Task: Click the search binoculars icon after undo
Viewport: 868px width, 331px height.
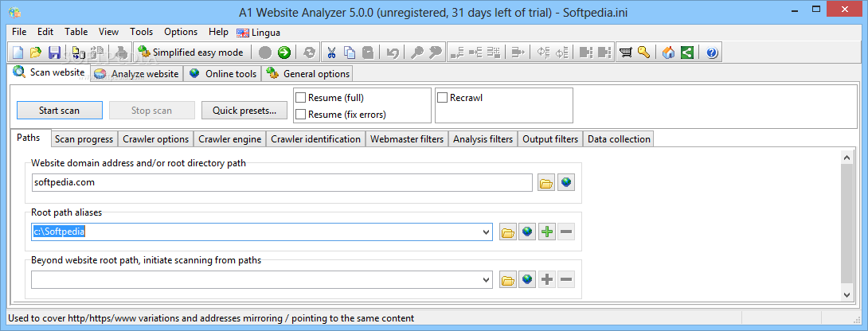Action: (417, 53)
